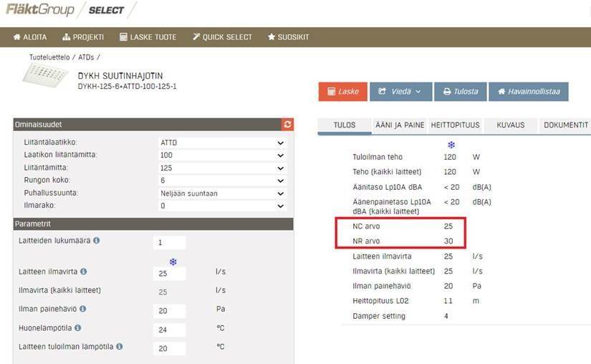Image resolution: width=591 pixels, height=364 pixels.
Task: Click info icon beside Laitteen ilmavirta
Action: (x=83, y=272)
